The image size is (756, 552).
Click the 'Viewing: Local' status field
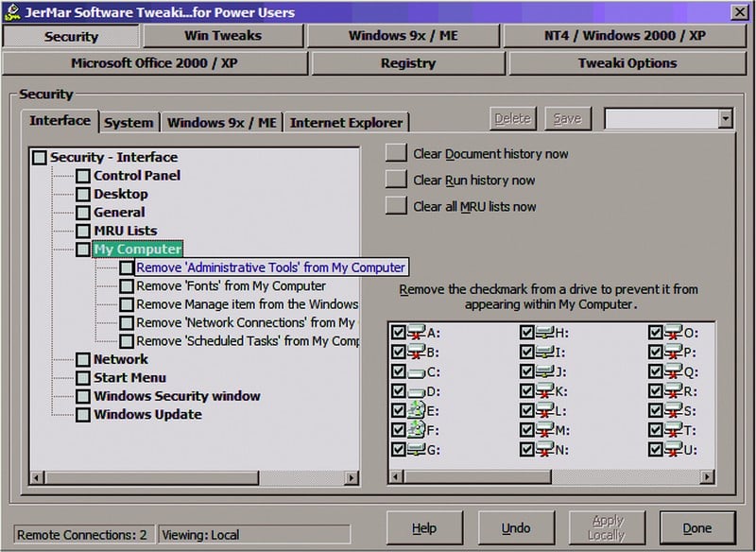254,535
